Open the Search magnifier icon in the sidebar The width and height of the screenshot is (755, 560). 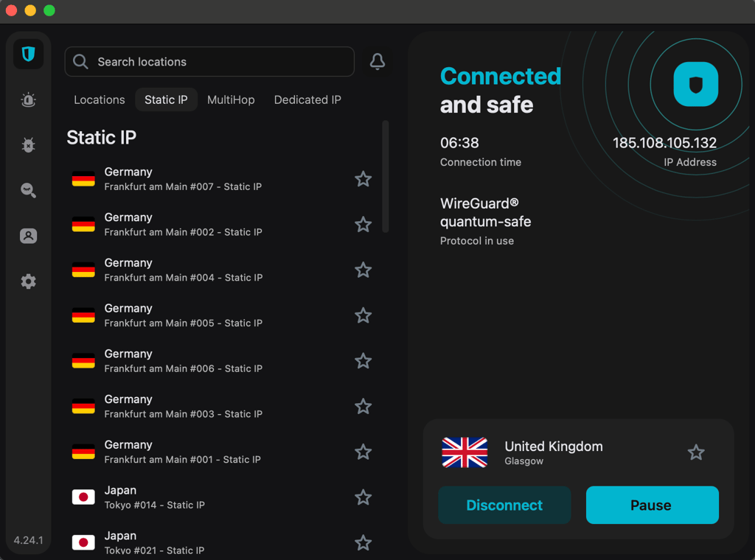pyautogui.click(x=29, y=191)
